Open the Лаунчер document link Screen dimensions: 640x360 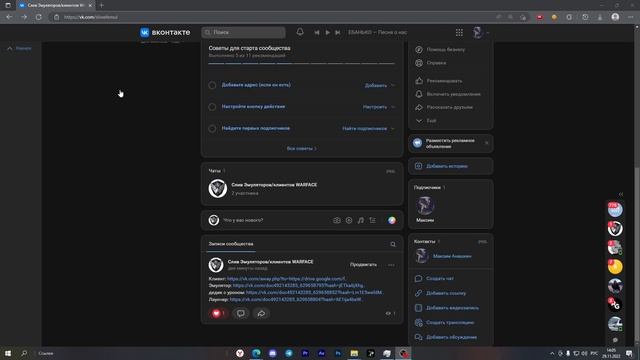pos(296,300)
